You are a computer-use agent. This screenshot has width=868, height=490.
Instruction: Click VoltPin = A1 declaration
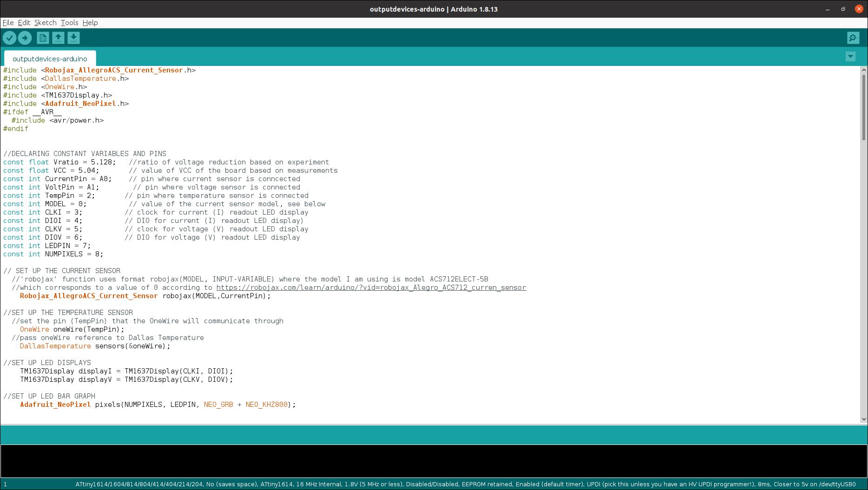(51, 187)
